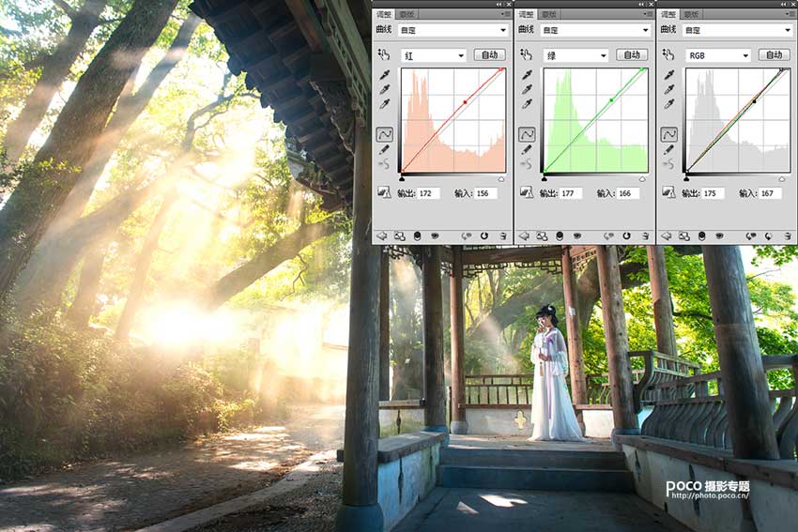Toggle clip-to-layer in the Green curves panel
The height and width of the screenshot is (532, 798).
[x=560, y=236]
